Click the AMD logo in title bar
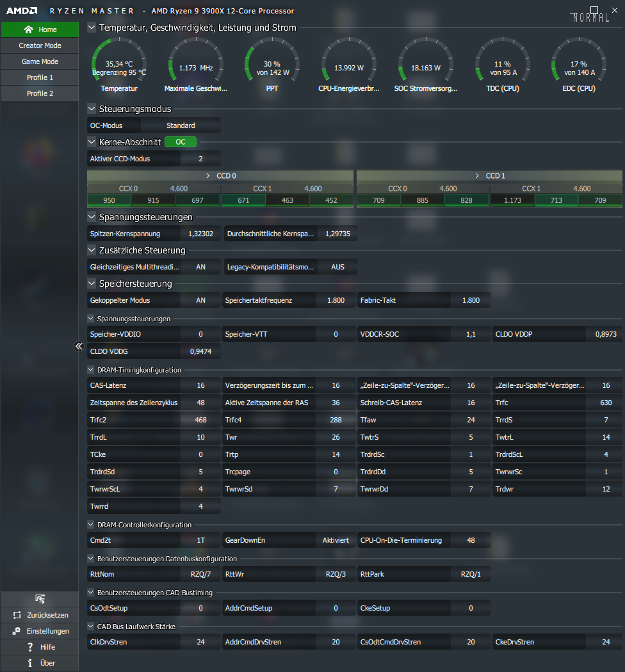This screenshot has width=625, height=672. (x=22, y=11)
